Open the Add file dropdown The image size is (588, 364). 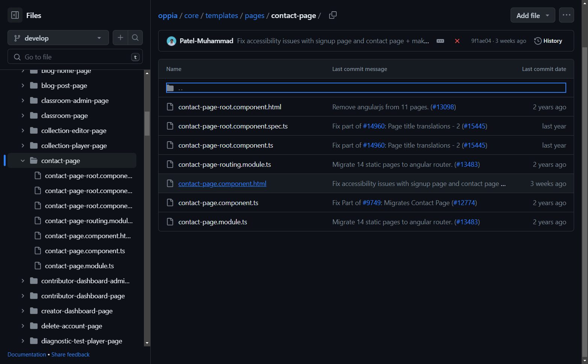pyautogui.click(x=533, y=15)
